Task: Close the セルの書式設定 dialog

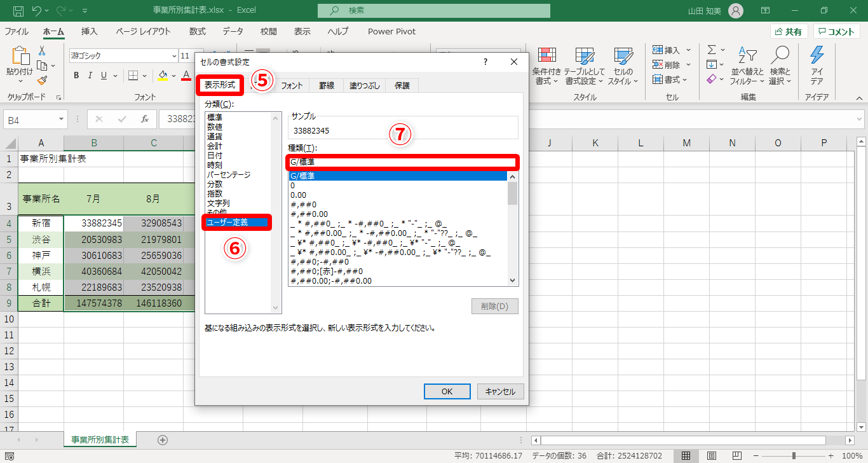Action: pos(514,62)
